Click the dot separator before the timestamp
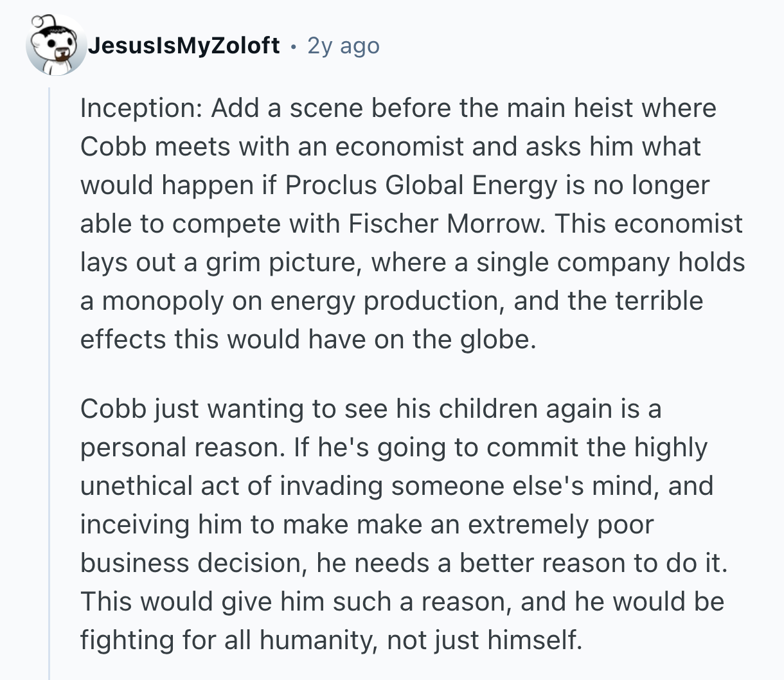 [x=293, y=46]
